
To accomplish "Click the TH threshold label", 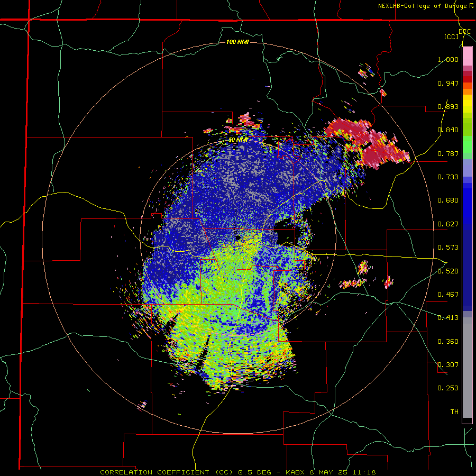I will [454, 412].
